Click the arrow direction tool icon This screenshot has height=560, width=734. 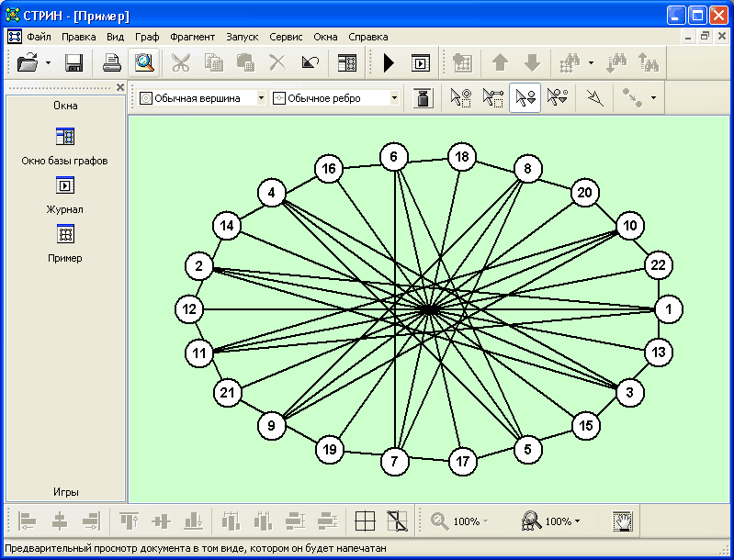point(595,98)
